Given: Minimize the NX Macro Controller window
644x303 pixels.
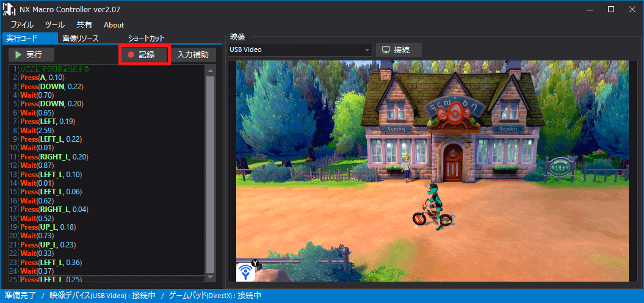Looking at the screenshot, I should (x=590, y=9).
